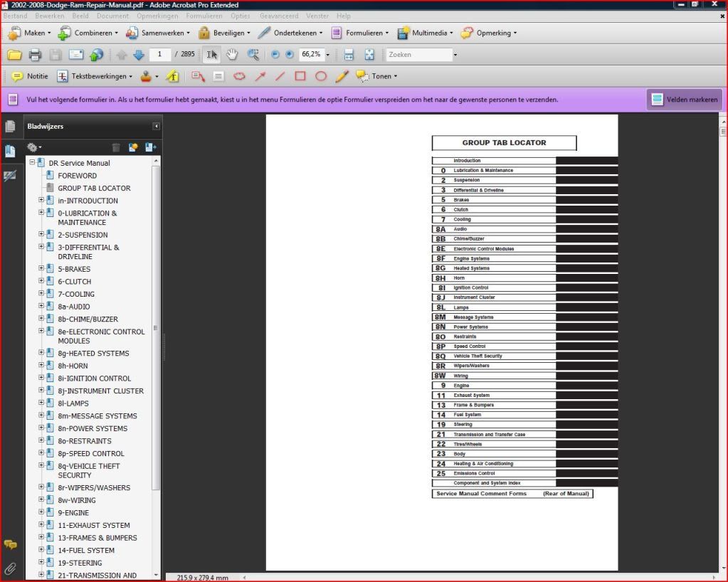
Task: Collapse the DR Service Manual bookmark tree
Action: coord(32,162)
